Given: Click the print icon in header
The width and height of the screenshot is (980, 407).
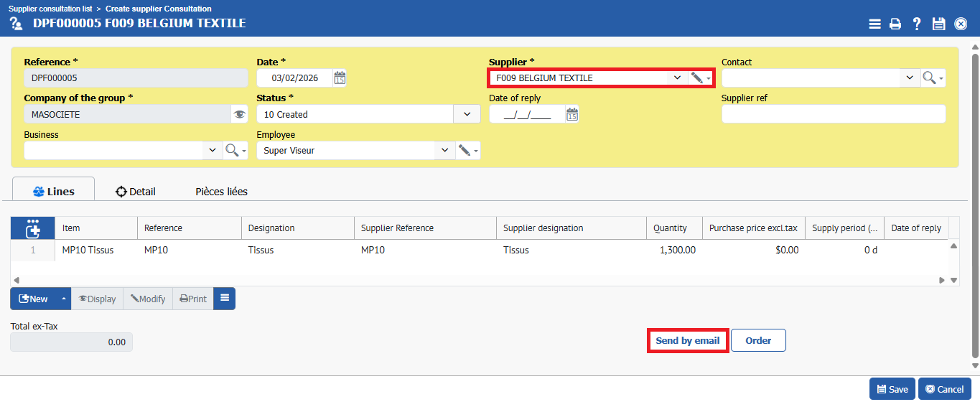Looking at the screenshot, I should click(x=895, y=24).
